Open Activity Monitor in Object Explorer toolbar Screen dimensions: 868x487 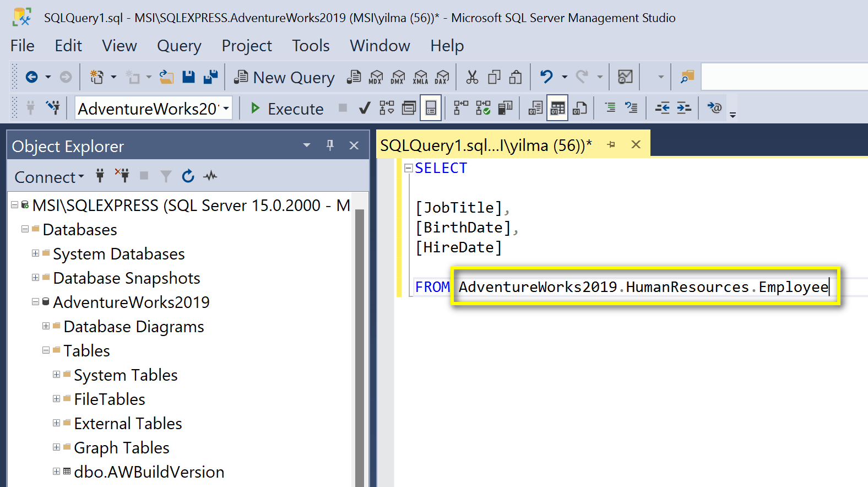click(210, 176)
